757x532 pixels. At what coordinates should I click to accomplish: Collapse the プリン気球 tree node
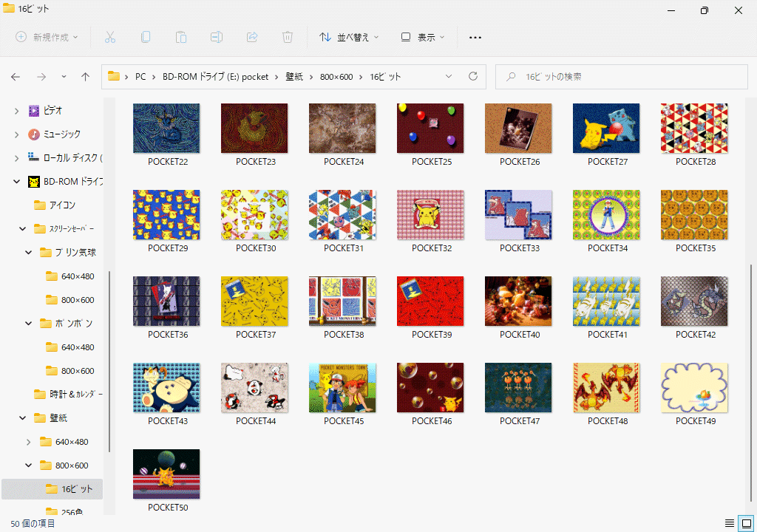(29, 253)
